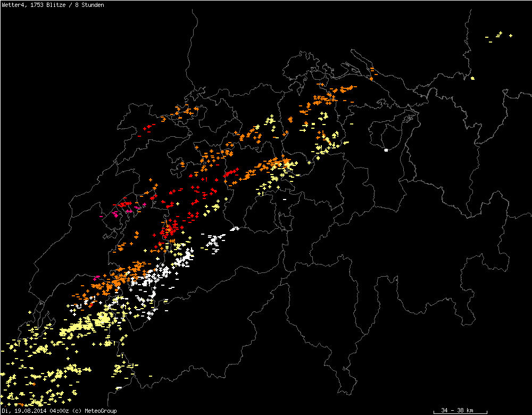
Task: Click the "(c) MeteoGroup" copyright text
Action: click(x=95, y=411)
